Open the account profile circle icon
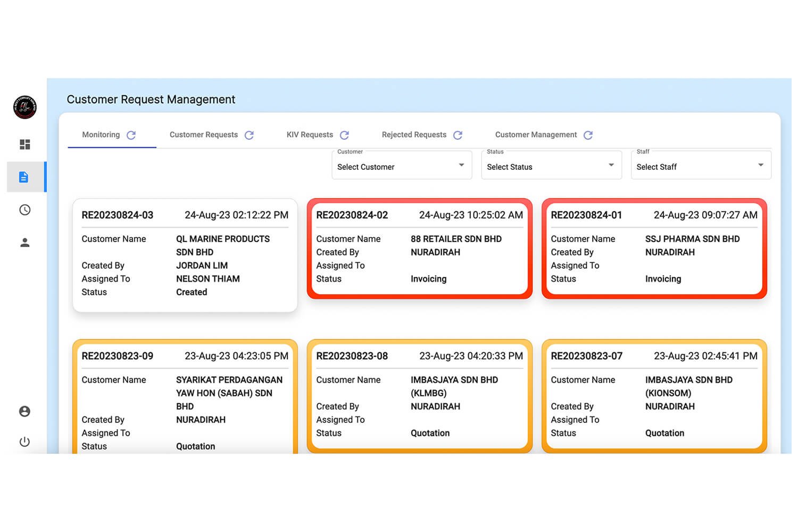The image size is (798, 532). tap(24, 412)
